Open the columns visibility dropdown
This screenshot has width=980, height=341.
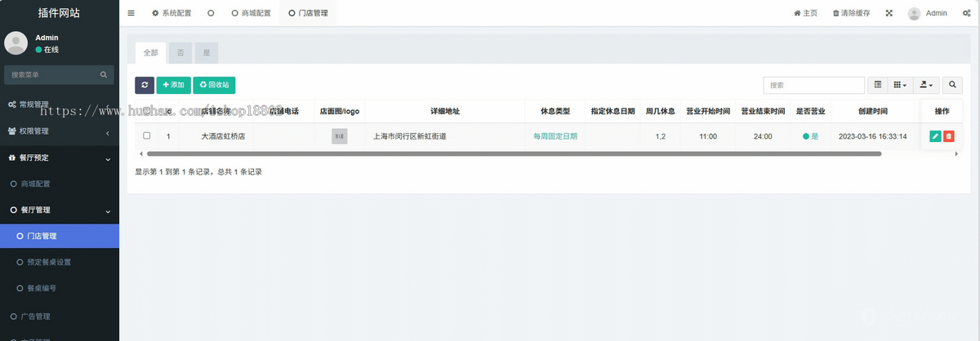point(900,85)
